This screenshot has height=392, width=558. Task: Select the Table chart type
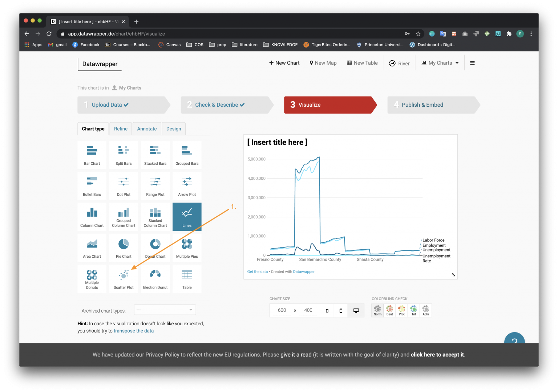(187, 278)
